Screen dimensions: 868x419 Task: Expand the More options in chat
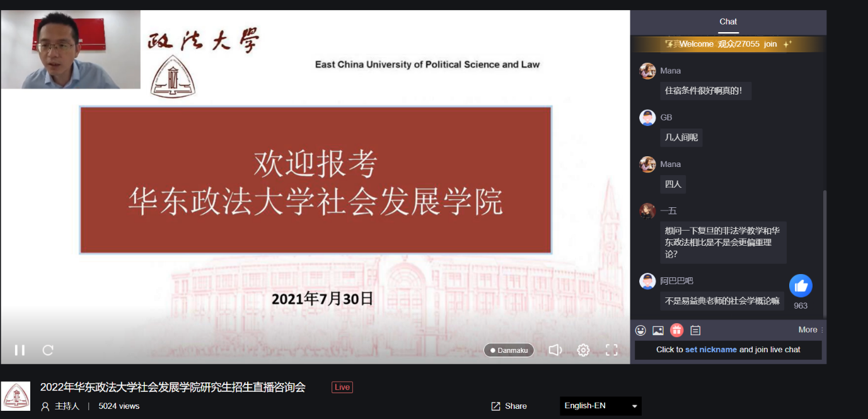click(811, 330)
